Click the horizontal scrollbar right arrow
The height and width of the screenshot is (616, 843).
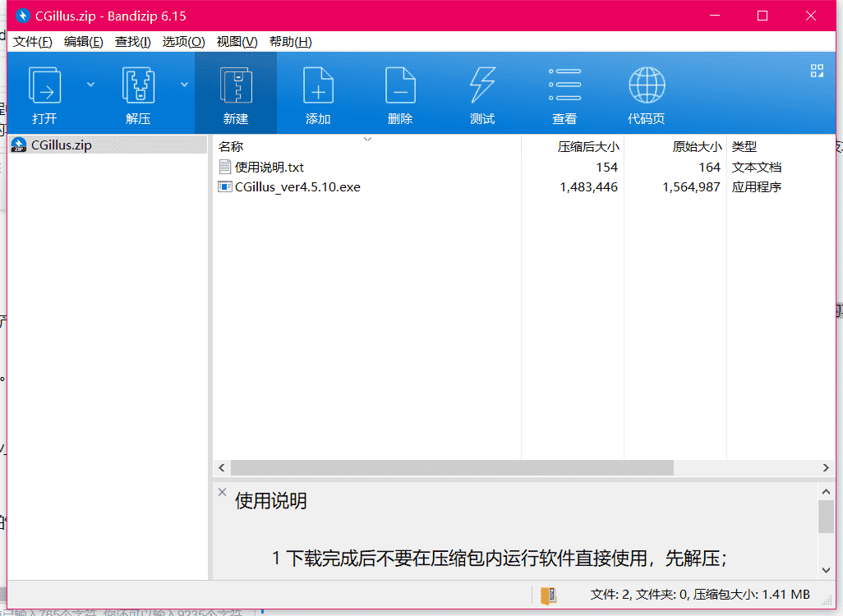(827, 468)
